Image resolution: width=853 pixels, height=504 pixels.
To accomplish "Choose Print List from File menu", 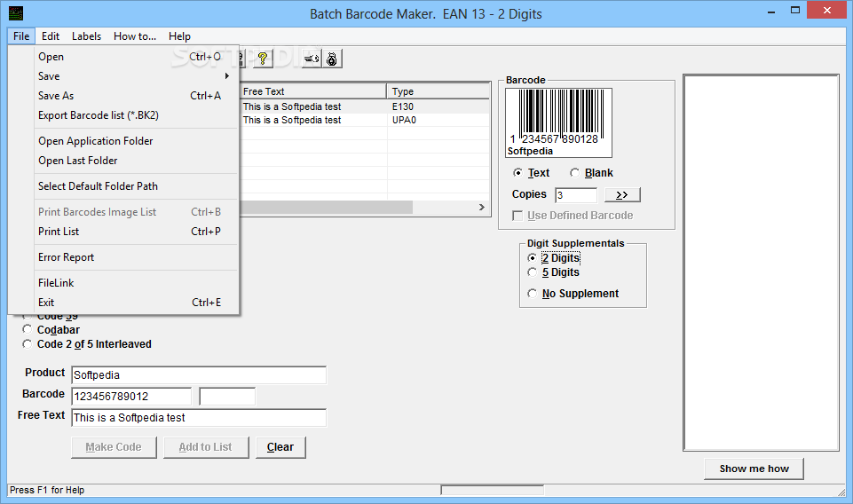I will pos(130,232).
